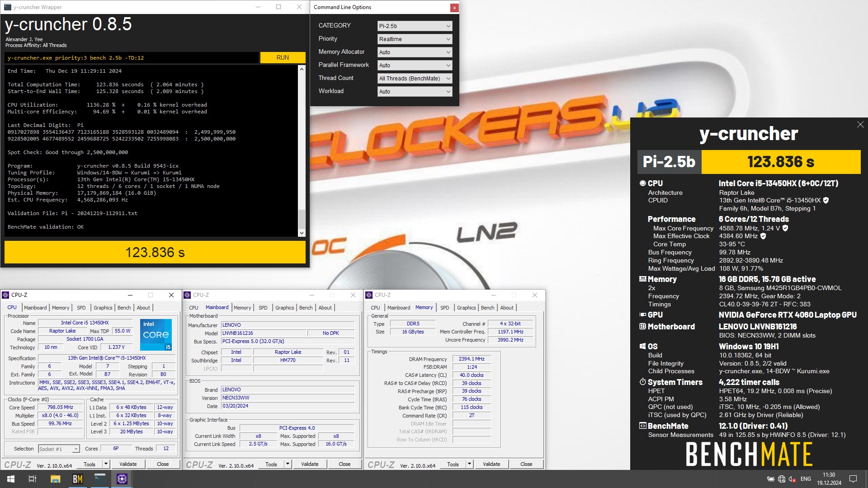Click Validate in third CPU-Z window

[x=491, y=464]
